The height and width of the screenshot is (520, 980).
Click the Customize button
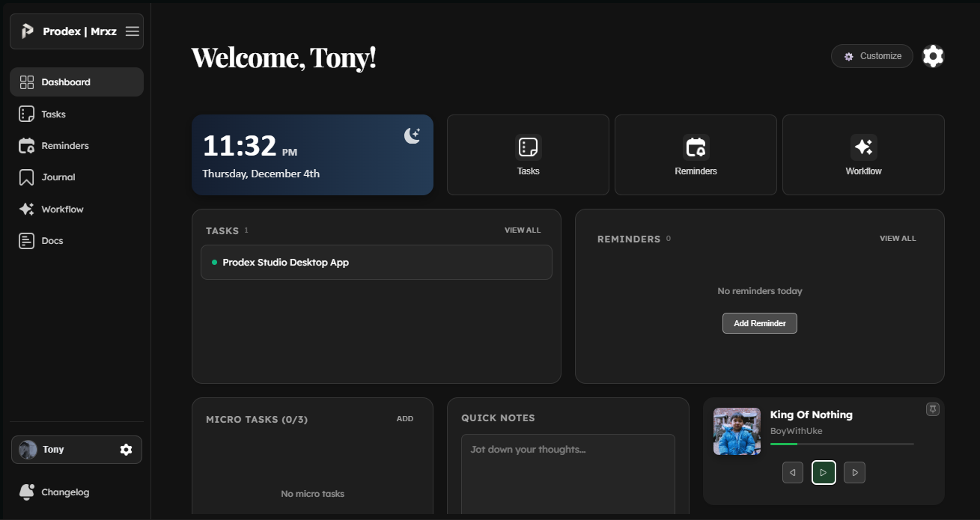click(x=871, y=55)
